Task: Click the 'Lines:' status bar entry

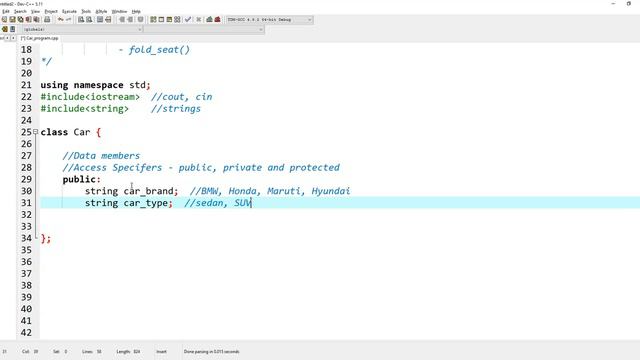Action: pyautogui.click(x=92, y=351)
